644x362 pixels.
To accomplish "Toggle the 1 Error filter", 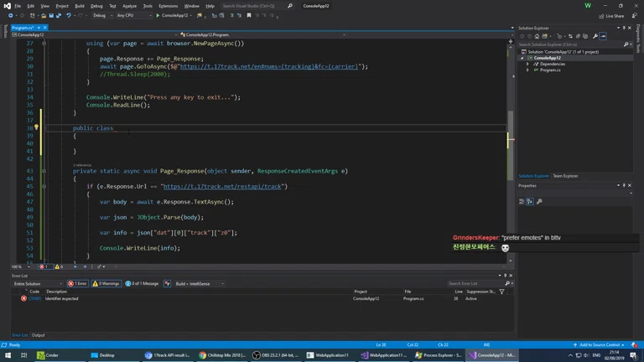I will [77, 283].
